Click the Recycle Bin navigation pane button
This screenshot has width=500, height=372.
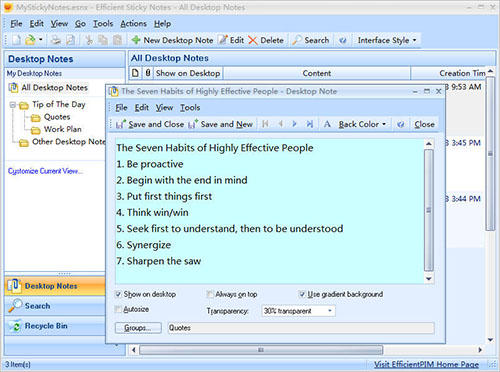pos(55,326)
